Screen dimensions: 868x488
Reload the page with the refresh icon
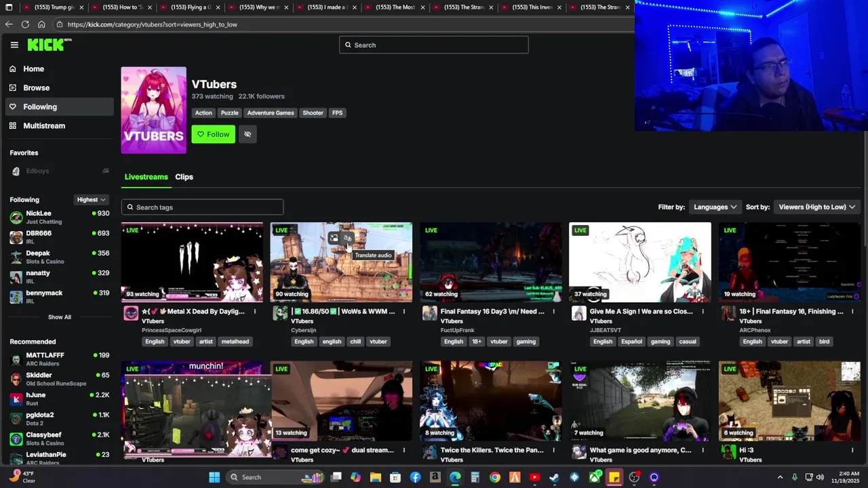[25, 24]
